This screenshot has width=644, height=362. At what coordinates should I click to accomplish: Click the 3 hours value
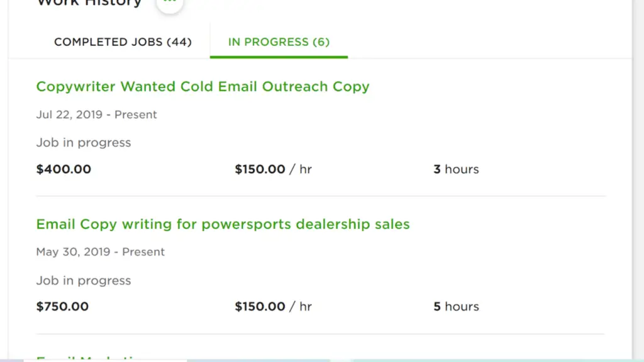coord(456,169)
